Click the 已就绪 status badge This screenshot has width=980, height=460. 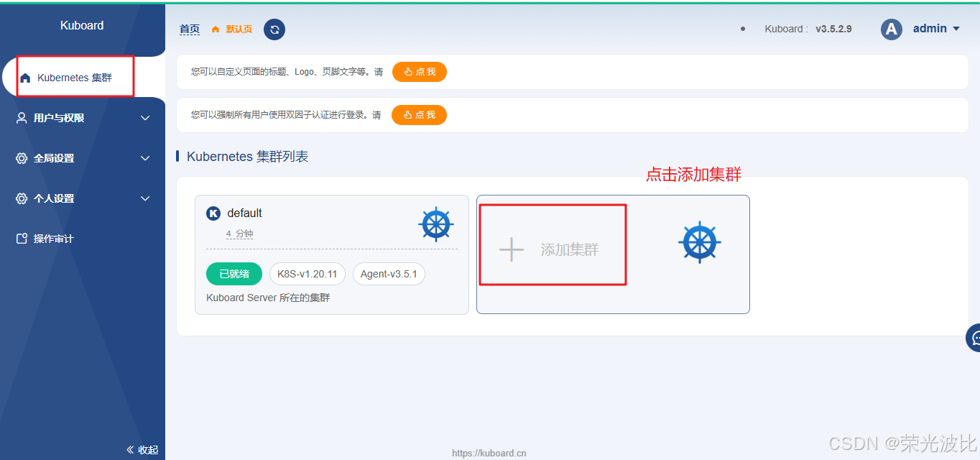pos(234,274)
